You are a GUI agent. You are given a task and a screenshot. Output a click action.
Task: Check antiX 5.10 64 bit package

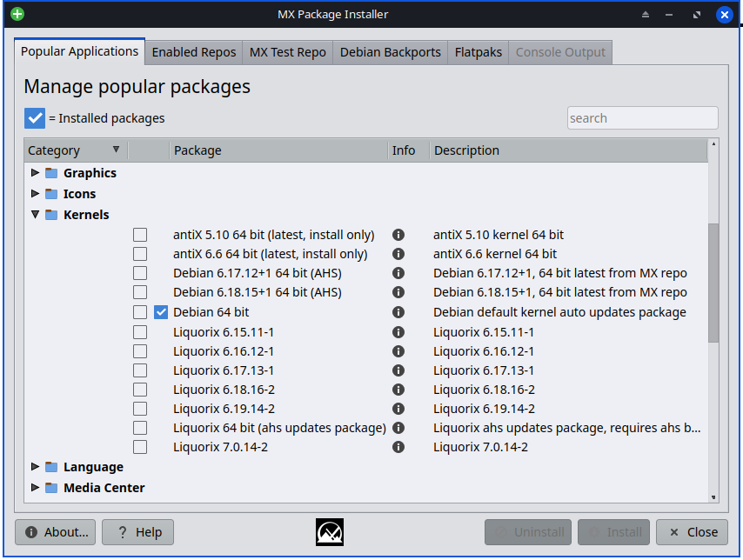coord(140,235)
